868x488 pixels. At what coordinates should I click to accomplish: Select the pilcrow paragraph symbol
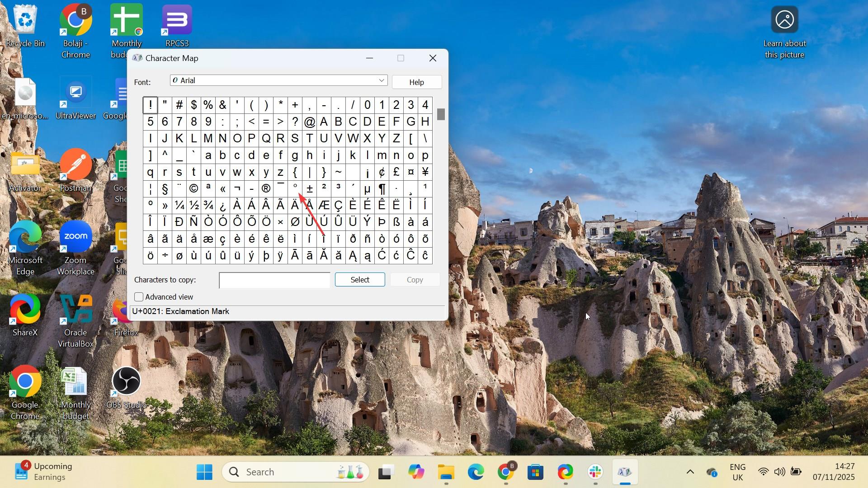point(382,188)
